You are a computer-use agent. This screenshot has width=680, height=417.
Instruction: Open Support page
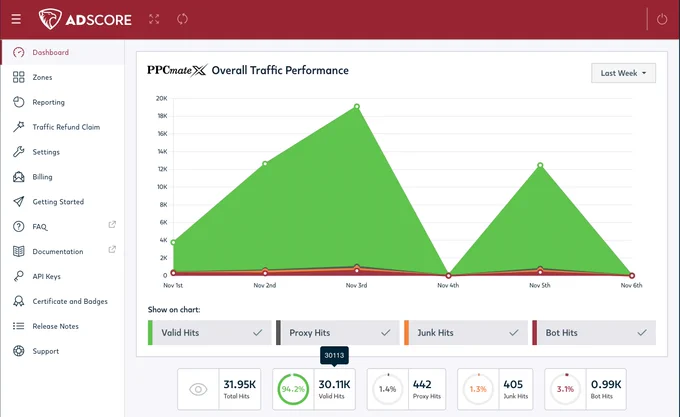coord(62,351)
